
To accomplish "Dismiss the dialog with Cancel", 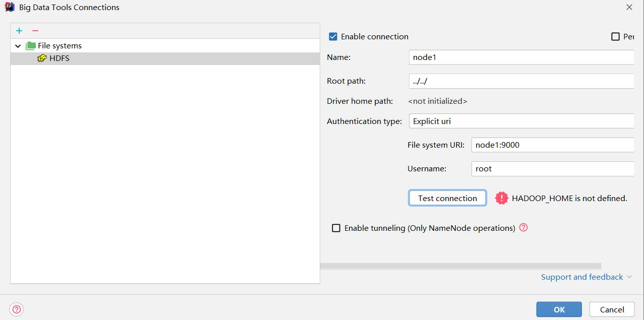I will pos(612,309).
